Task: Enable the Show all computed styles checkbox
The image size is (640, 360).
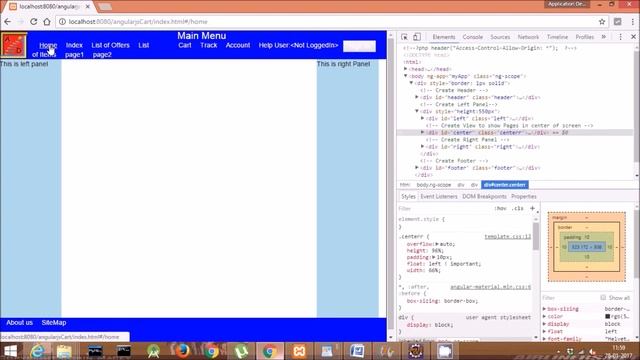Action: point(603,298)
